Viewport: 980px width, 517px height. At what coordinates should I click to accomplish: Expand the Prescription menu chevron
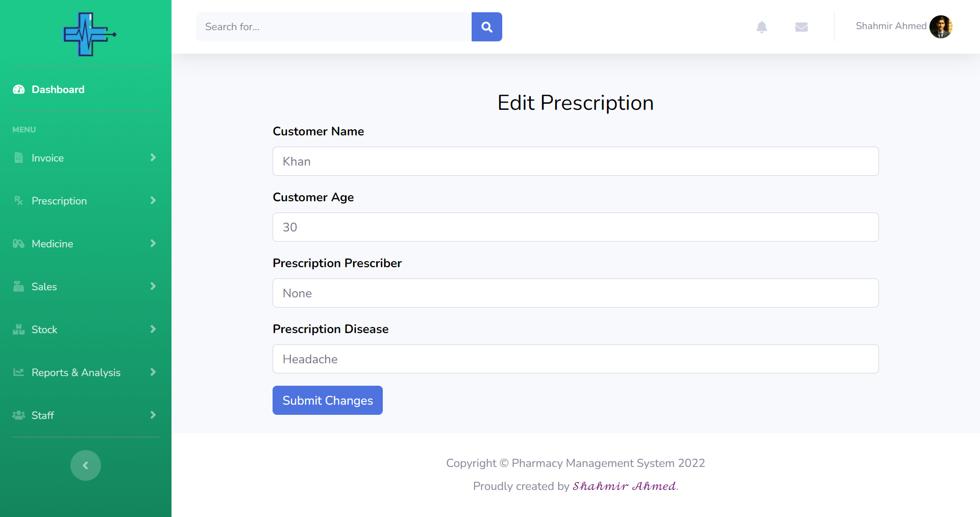point(153,201)
